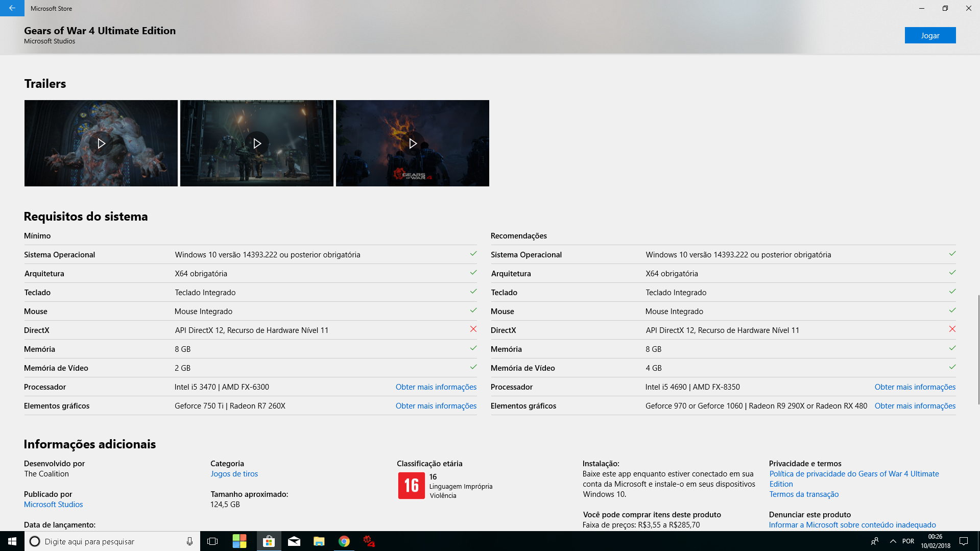
Task: Click the checkmark for minimum Teclado
Action: click(x=473, y=292)
